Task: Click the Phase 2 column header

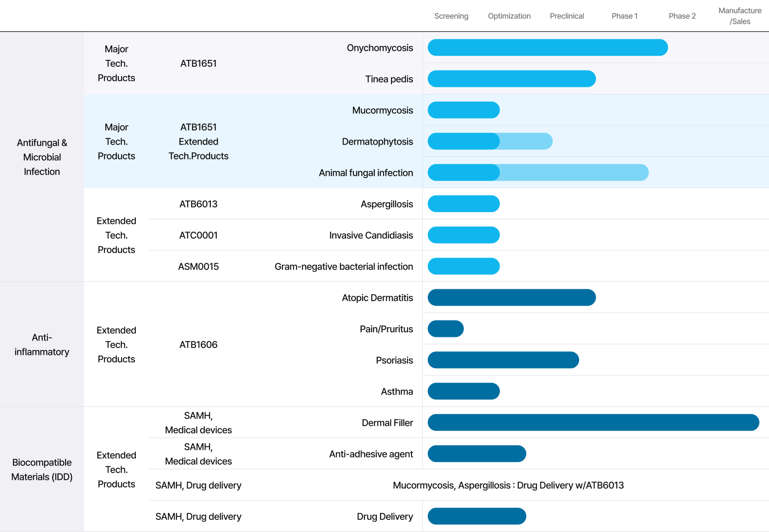Action: [682, 16]
